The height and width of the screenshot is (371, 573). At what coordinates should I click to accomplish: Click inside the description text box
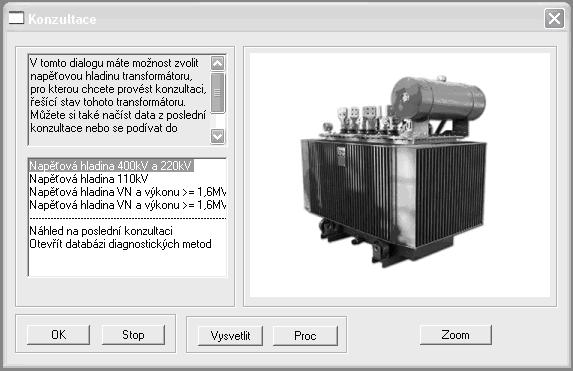[x=120, y=99]
